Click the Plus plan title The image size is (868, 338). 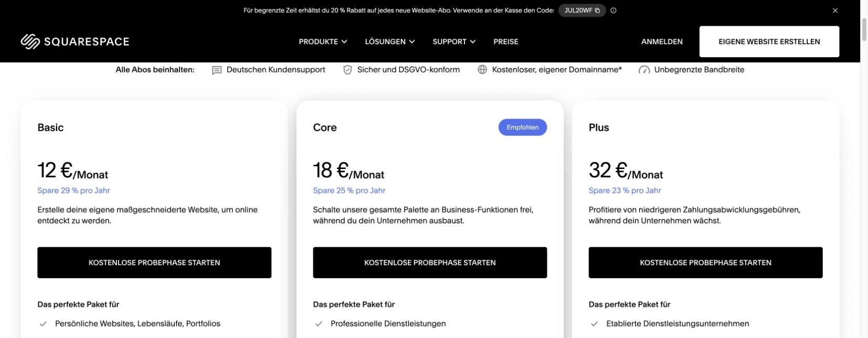point(599,128)
